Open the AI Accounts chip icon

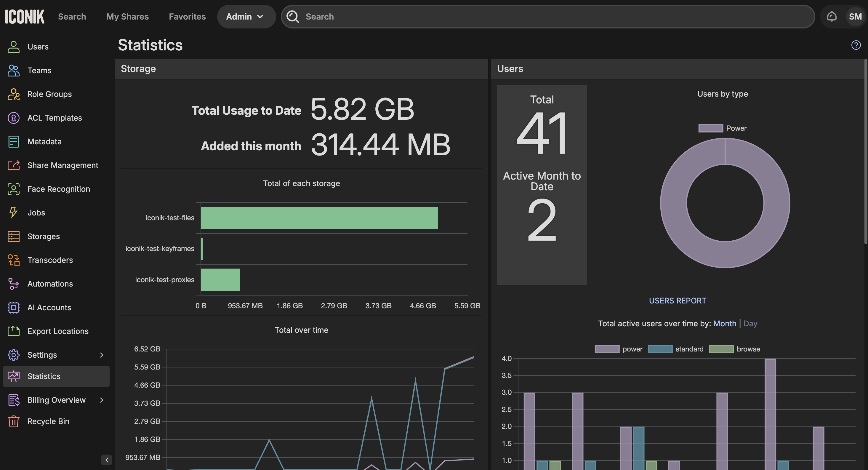click(x=13, y=307)
